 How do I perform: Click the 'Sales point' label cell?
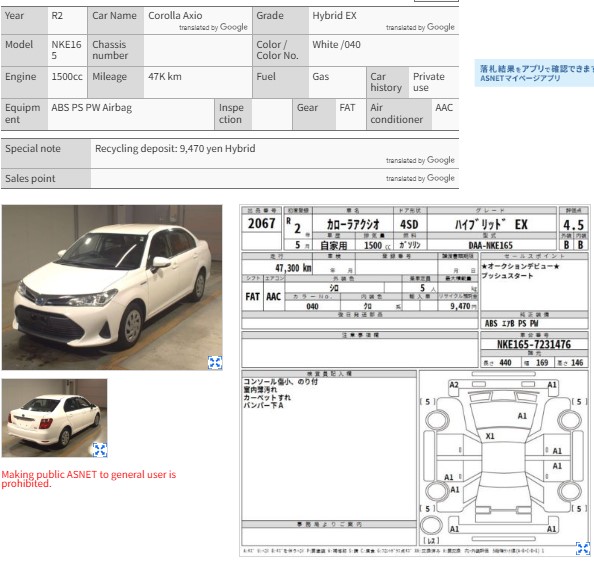click(46, 178)
